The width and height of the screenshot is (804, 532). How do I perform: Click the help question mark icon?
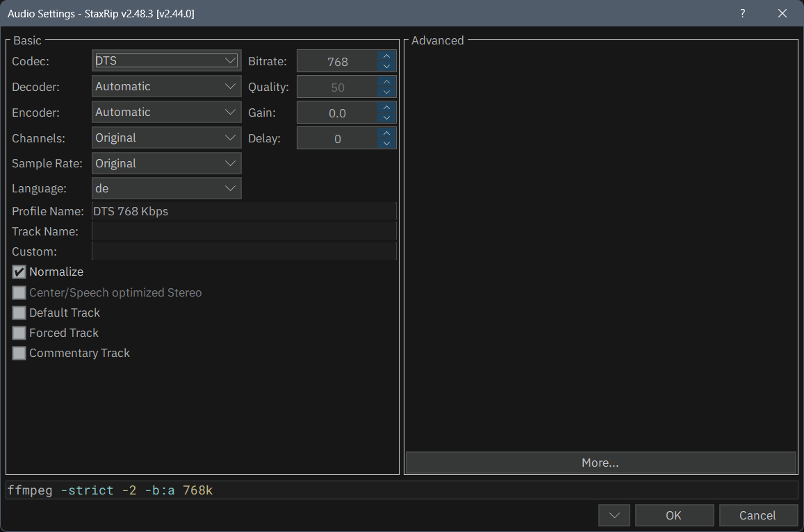[x=742, y=13]
